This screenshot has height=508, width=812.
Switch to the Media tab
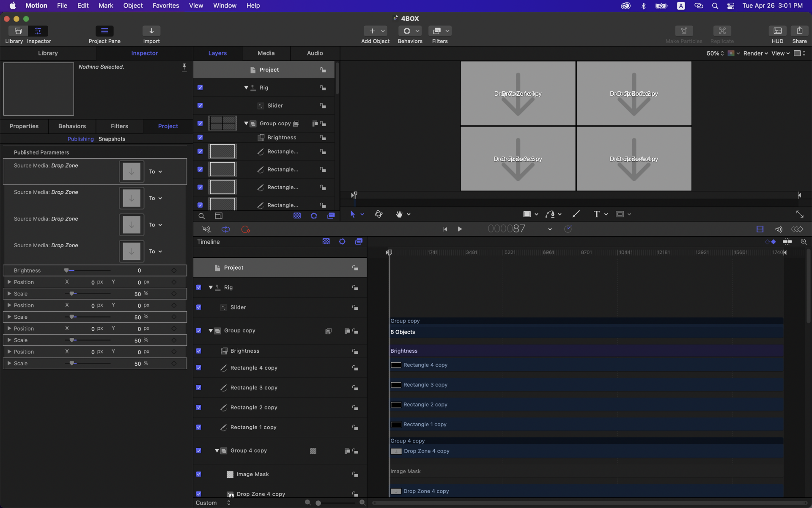tap(266, 53)
